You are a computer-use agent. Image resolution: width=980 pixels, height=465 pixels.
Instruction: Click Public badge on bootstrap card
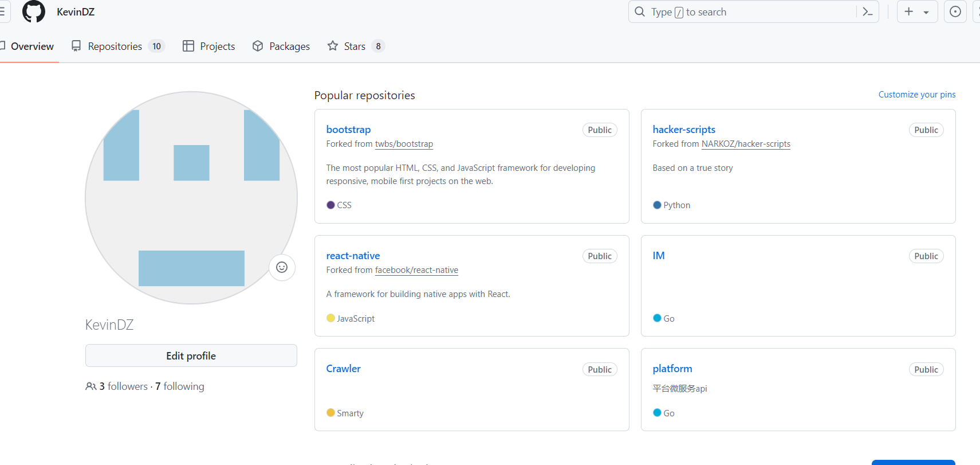tap(600, 130)
